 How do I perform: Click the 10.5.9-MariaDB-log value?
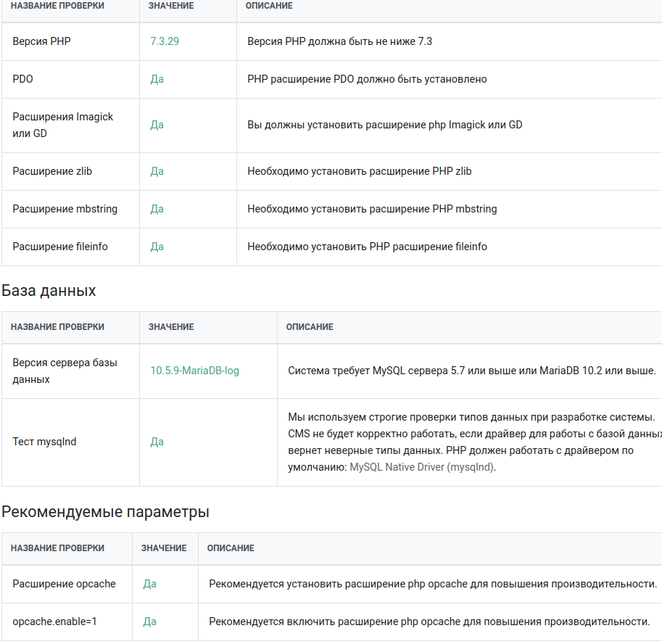coord(194,371)
